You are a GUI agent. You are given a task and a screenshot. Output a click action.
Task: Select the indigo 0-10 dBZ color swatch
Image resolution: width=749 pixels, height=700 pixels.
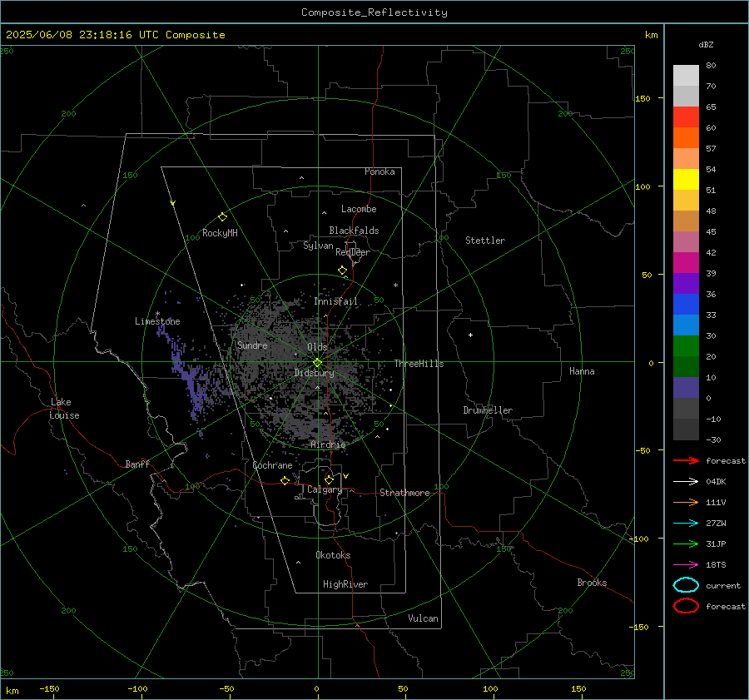tap(686, 388)
